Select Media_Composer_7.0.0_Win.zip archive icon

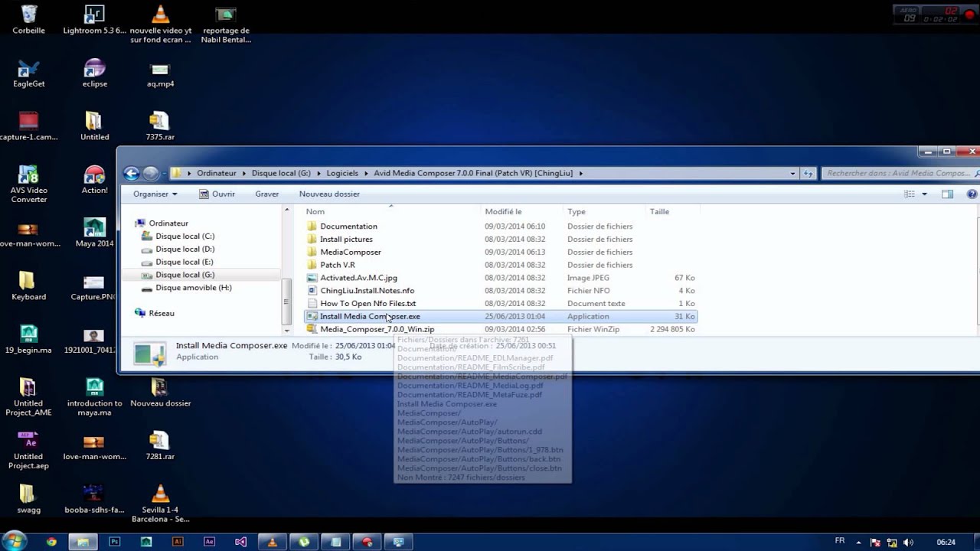pos(312,329)
